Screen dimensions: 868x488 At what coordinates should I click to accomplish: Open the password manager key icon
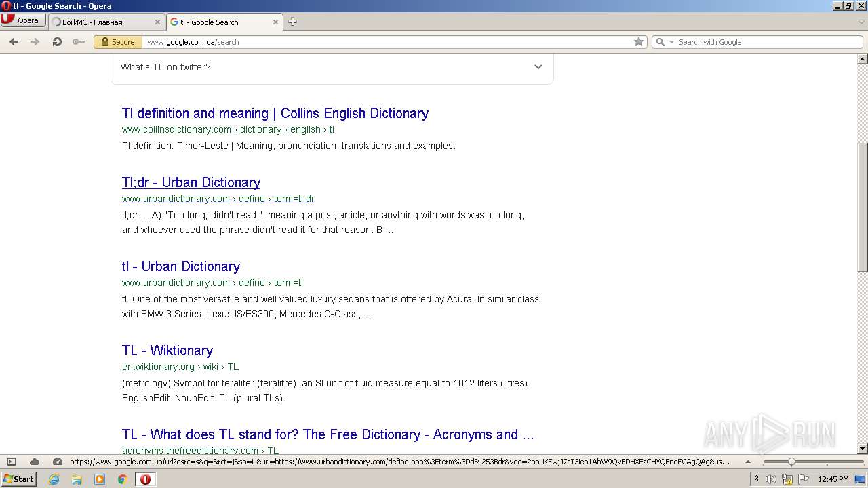pyautogui.click(x=79, y=41)
